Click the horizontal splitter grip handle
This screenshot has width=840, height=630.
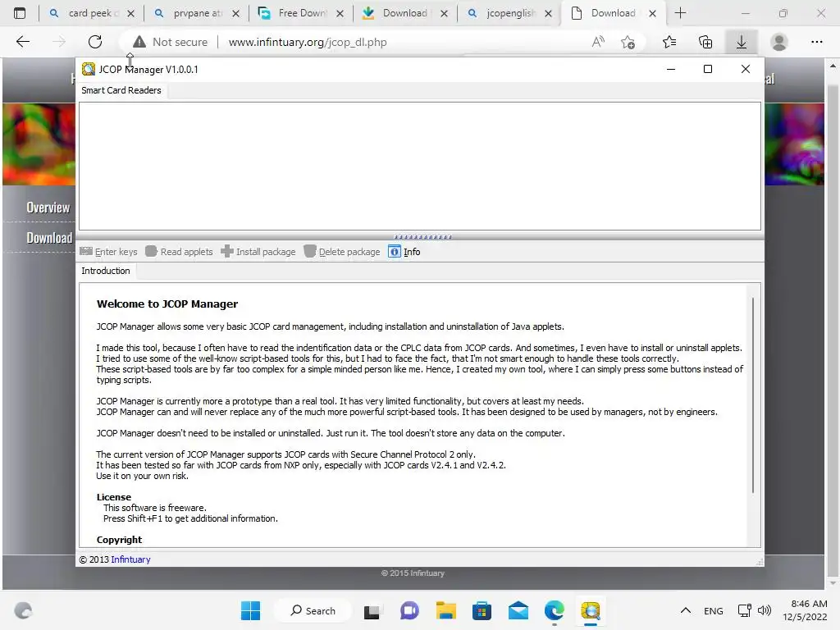pyautogui.click(x=422, y=237)
